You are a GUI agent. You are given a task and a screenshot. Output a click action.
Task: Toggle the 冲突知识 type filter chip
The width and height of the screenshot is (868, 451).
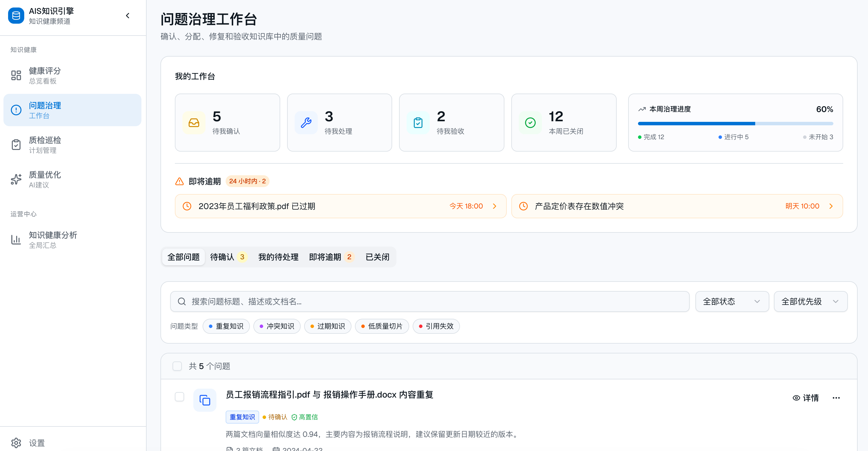[277, 326]
